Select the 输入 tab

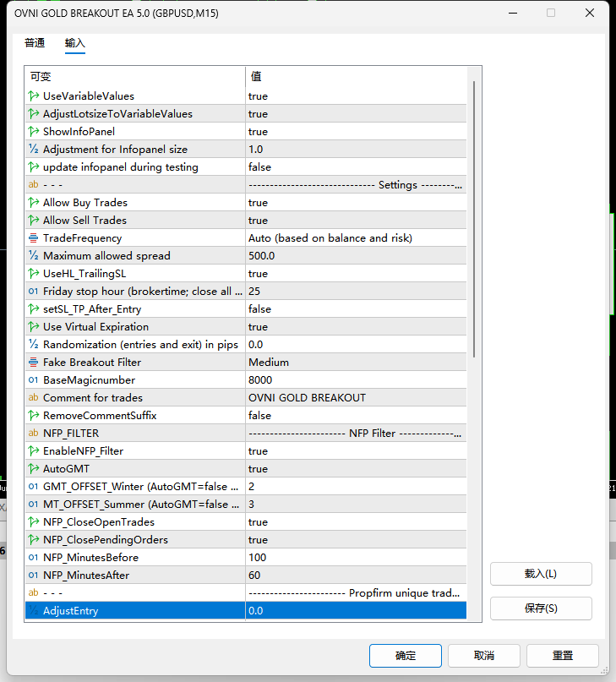coord(75,42)
